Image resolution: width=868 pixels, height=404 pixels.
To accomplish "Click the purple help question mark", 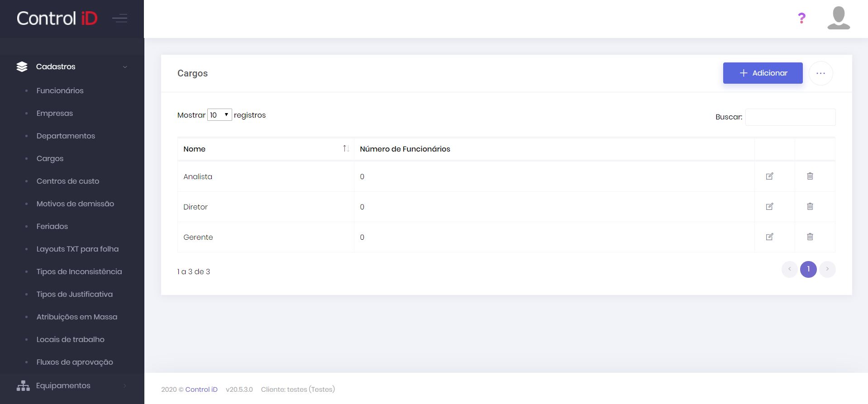I will coord(801,18).
